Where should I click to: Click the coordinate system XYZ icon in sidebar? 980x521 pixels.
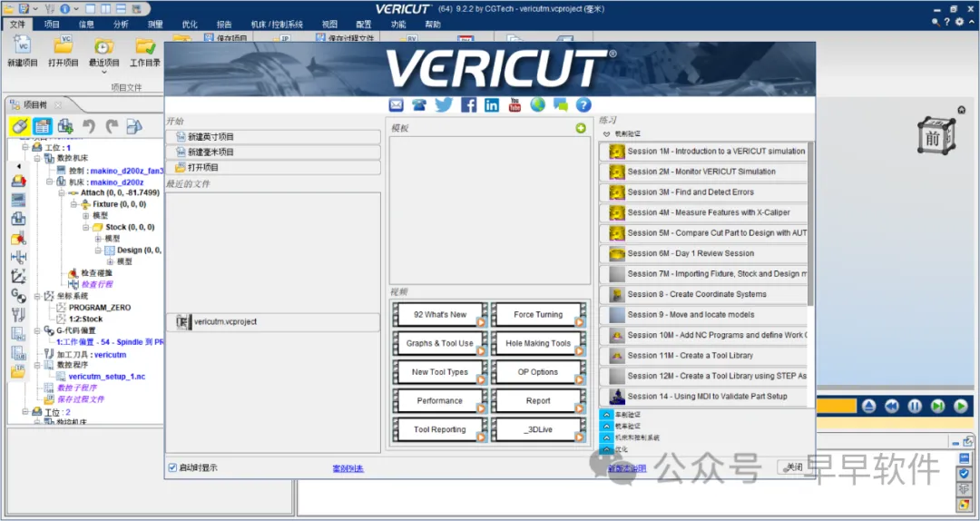pyautogui.click(x=18, y=276)
